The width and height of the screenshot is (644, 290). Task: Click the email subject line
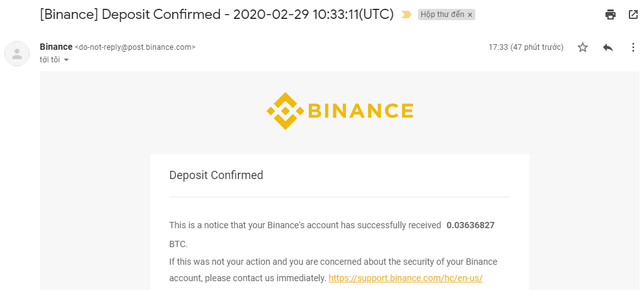click(216, 14)
